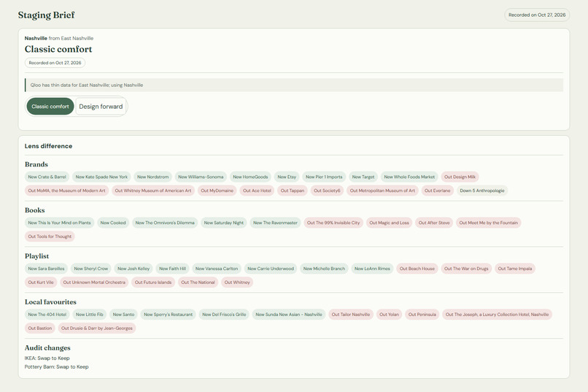Click the New Target chip

pos(363,177)
